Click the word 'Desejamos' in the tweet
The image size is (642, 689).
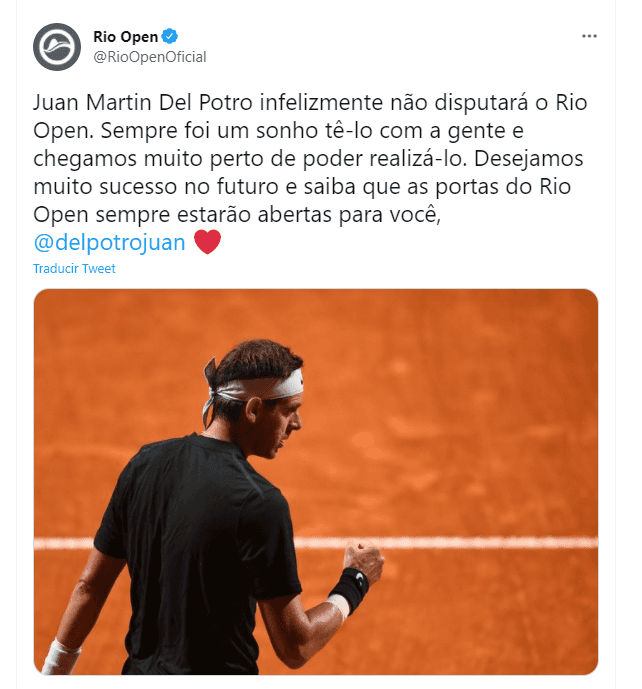[529, 159]
